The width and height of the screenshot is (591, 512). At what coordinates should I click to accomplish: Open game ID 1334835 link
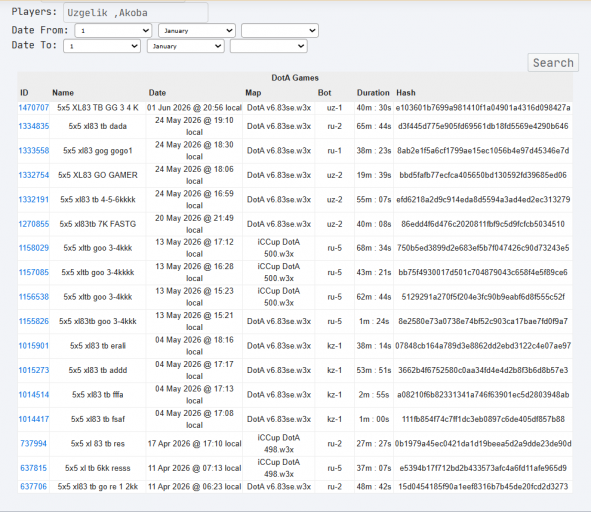34,126
